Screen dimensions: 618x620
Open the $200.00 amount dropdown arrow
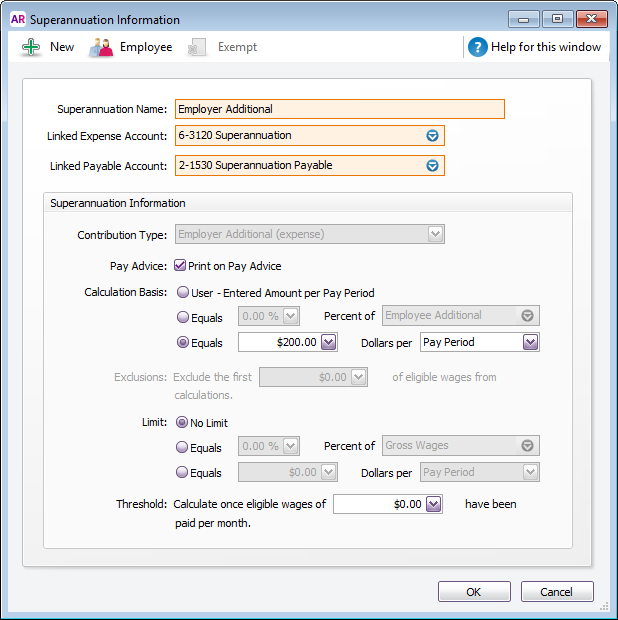[330, 342]
